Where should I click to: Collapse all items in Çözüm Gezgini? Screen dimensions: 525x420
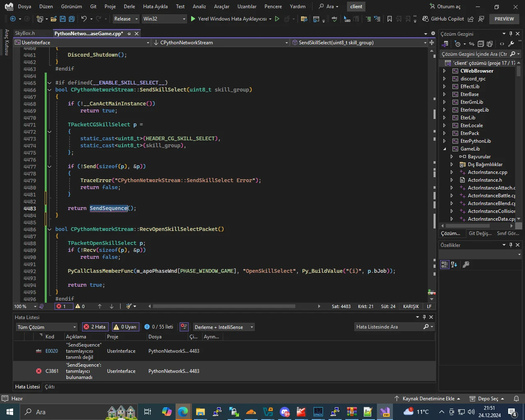click(481, 44)
